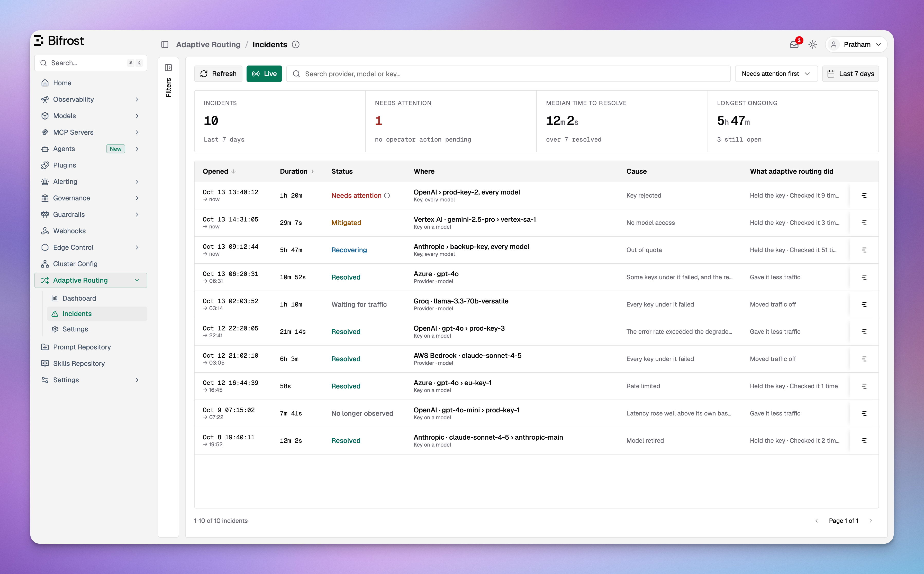
Task: Expand the Observability sidebar section
Action: point(90,99)
